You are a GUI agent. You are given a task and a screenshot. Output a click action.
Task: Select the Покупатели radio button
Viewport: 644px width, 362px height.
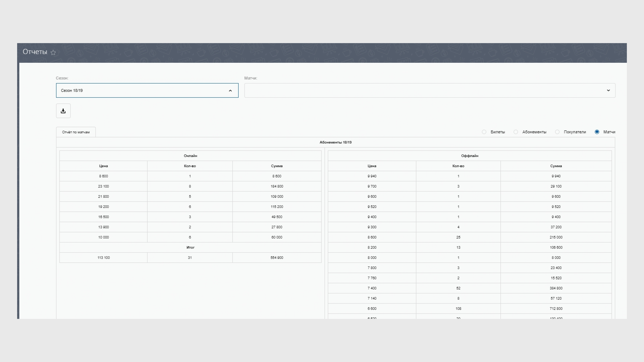click(x=557, y=132)
